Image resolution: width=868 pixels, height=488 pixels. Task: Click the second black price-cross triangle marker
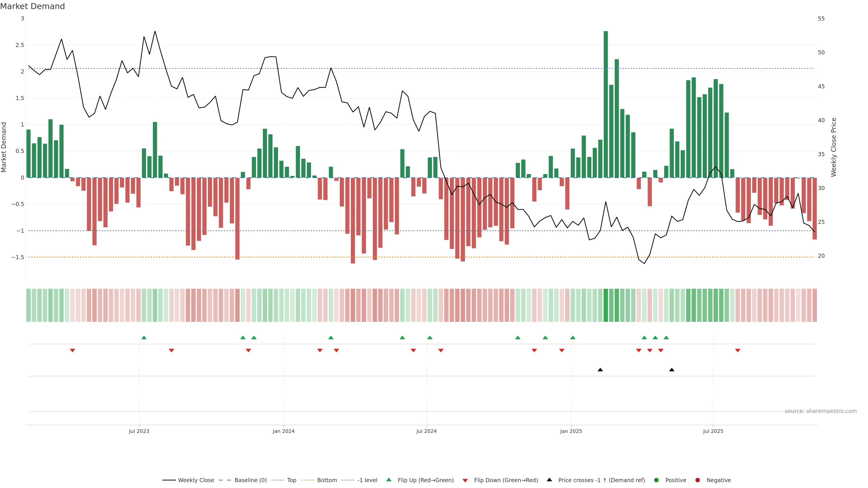[x=672, y=370]
